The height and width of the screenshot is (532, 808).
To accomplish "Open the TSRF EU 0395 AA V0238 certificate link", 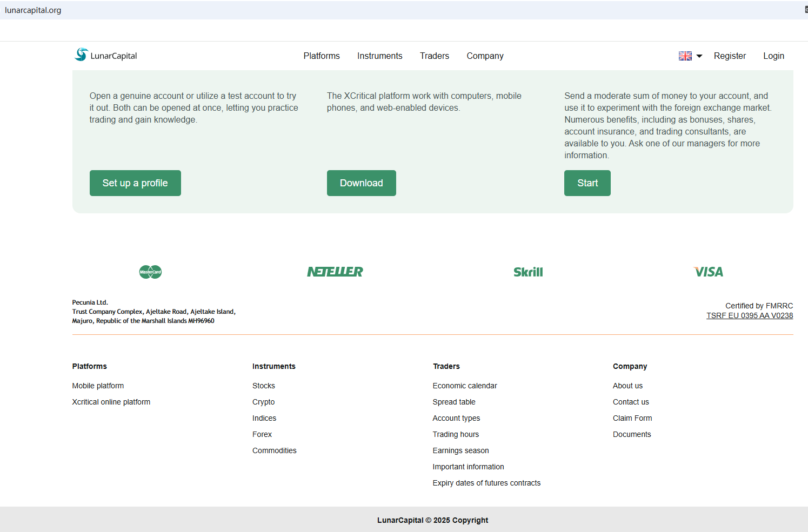I will [x=750, y=315].
